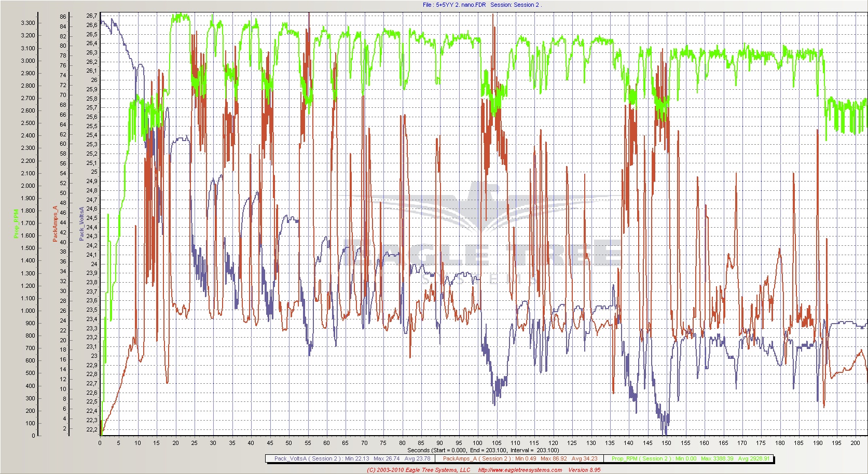Click the 86 value on amps axis

63,17
